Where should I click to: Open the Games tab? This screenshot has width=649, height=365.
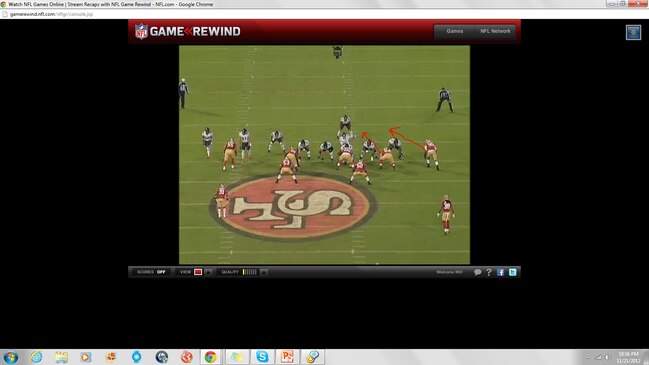coord(454,31)
